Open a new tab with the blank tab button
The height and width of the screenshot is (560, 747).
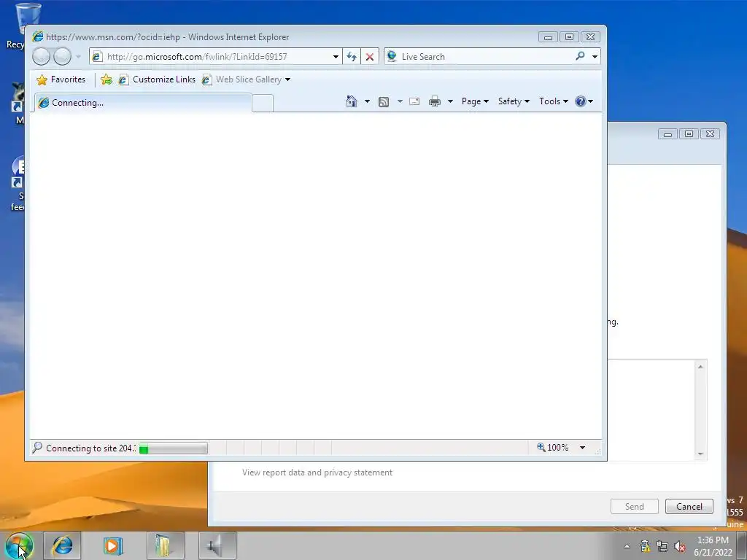pos(263,104)
